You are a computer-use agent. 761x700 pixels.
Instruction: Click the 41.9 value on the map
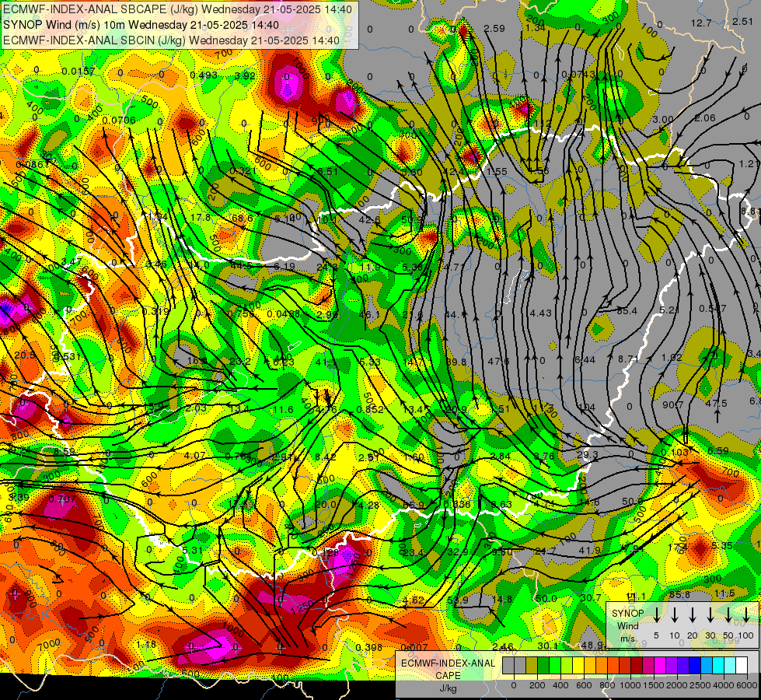click(590, 550)
